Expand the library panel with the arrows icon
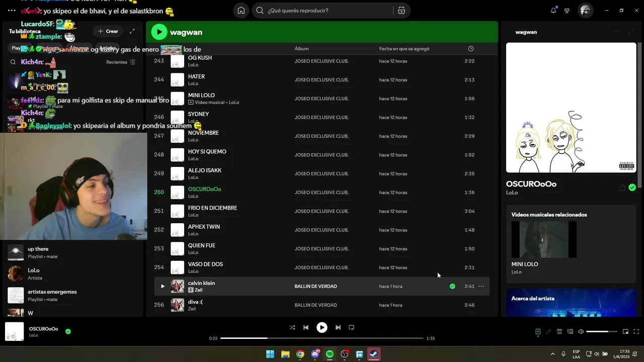 pos(132,31)
